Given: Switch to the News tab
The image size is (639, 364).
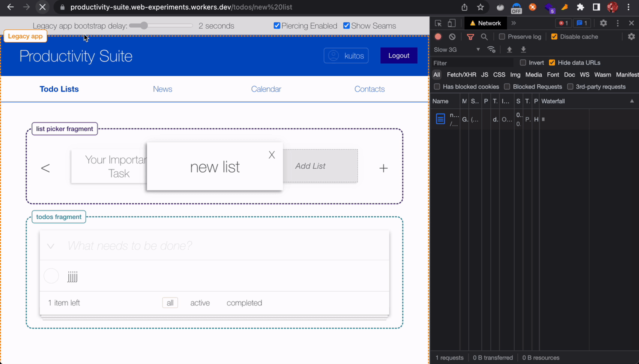Looking at the screenshot, I should click(x=162, y=89).
